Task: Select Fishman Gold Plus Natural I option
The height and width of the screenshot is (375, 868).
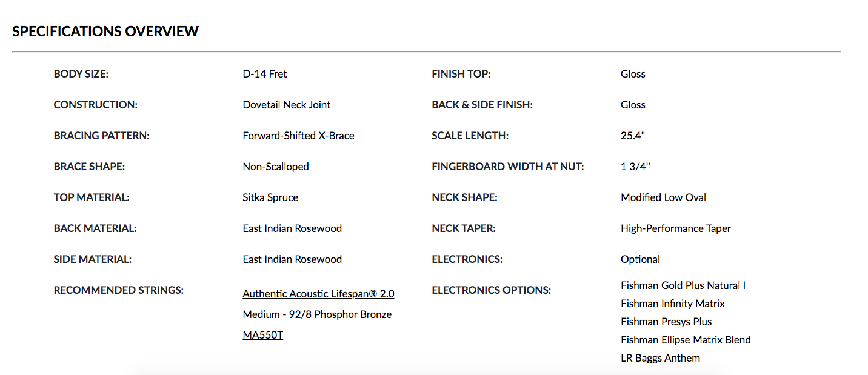Action: tap(683, 285)
